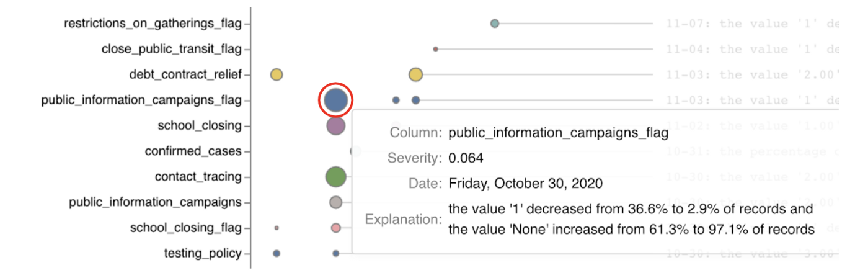Select the tiny brown close_public_transit_flag dot
868x278 pixels.
[436, 49]
